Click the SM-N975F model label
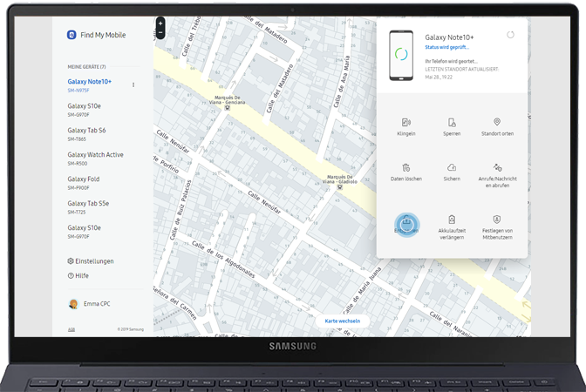The height and width of the screenshot is (392, 586). [x=78, y=91]
